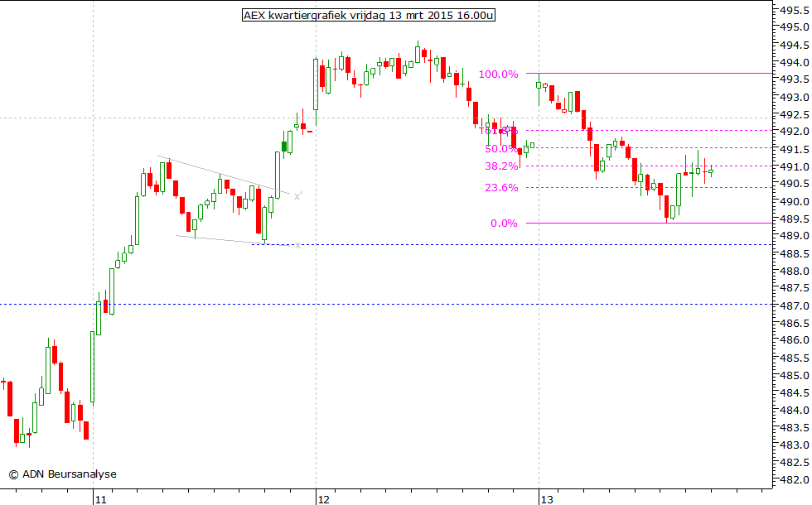This screenshot has width=812, height=505.
Task: Select the 38.2% Fibonacci label
Action: (x=501, y=166)
